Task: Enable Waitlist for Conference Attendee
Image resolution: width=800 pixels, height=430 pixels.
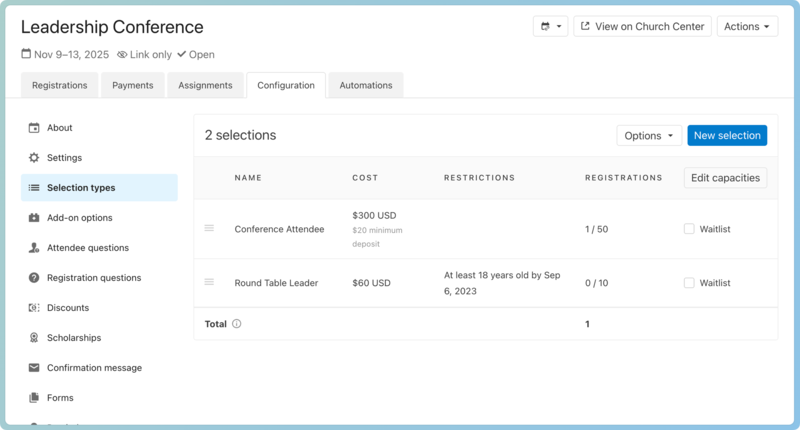Action: (x=689, y=229)
